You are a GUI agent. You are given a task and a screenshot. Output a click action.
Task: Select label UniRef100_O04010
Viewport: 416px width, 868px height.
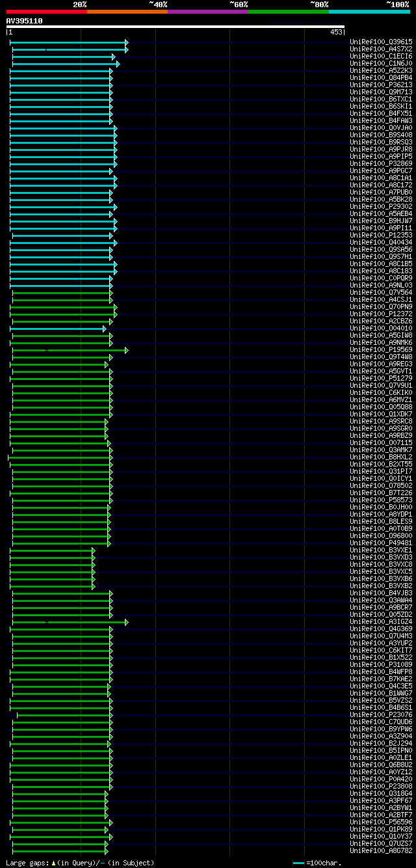[x=381, y=328]
